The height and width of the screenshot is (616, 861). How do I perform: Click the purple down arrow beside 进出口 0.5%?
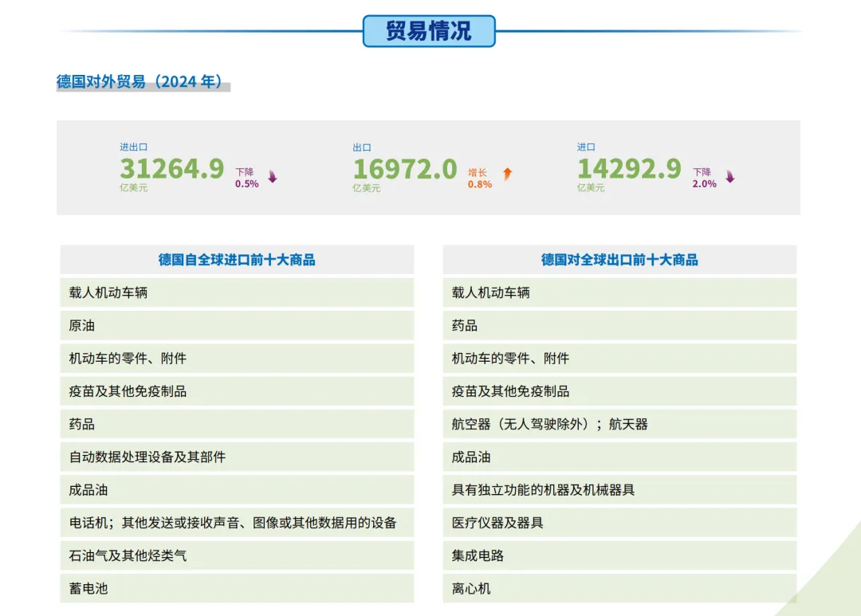(x=271, y=177)
